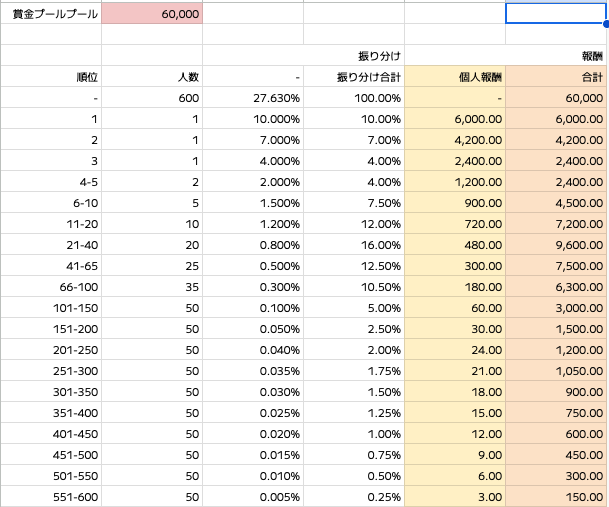Click the 賞金プールプール label cell
Viewport: 609px width, 507px height.
click(x=51, y=14)
